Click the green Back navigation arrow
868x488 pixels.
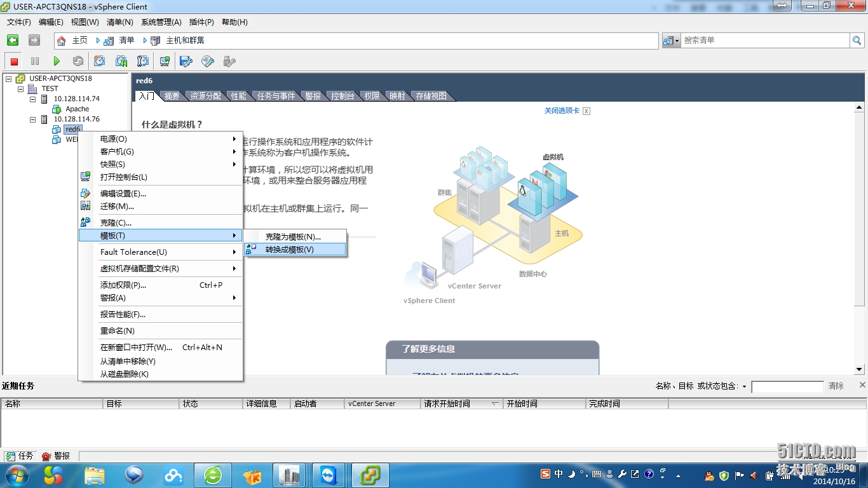[x=13, y=40]
